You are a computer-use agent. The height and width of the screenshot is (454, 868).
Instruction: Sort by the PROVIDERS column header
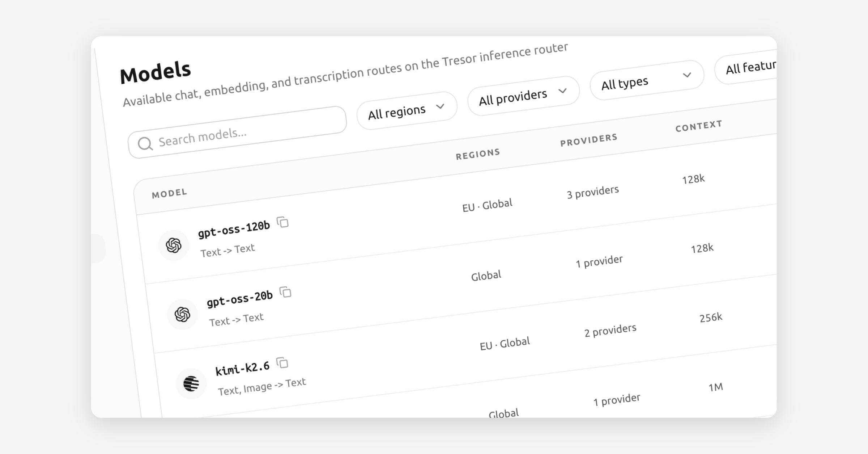coord(589,140)
